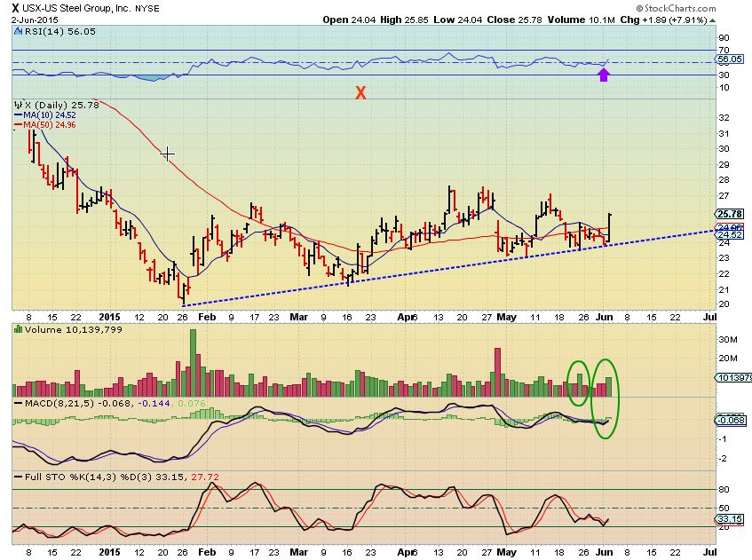This screenshot has width=752, height=560.
Task: Click the MA(10) 24.52 legend entry
Action: pos(44,115)
